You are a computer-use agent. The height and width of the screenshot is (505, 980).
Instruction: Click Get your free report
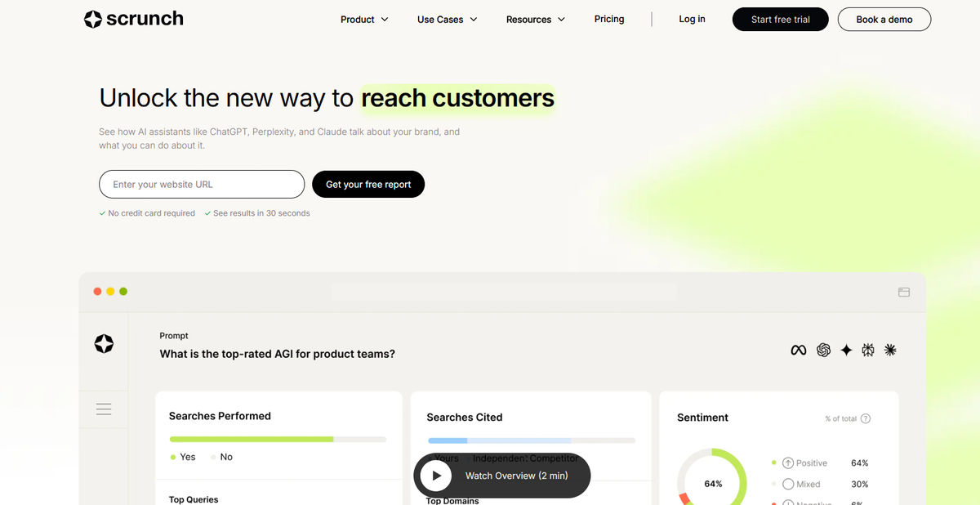tap(368, 184)
